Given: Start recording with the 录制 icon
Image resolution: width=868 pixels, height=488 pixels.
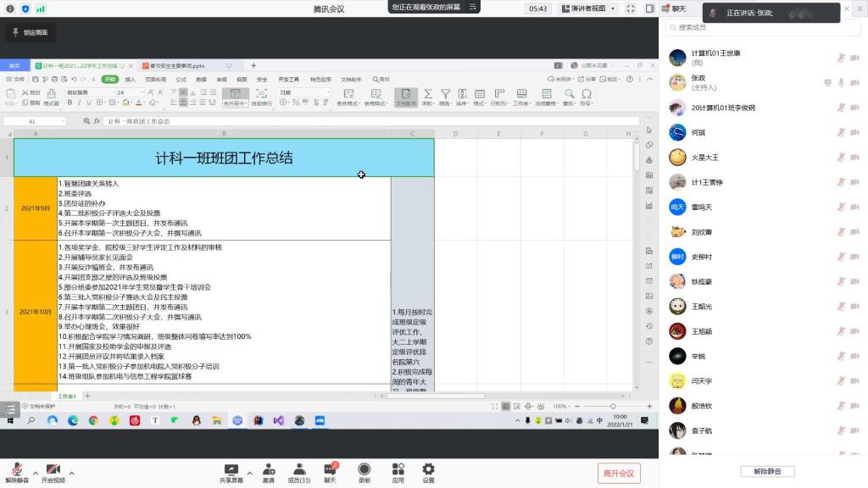Looking at the screenshot, I should pos(364,470).
